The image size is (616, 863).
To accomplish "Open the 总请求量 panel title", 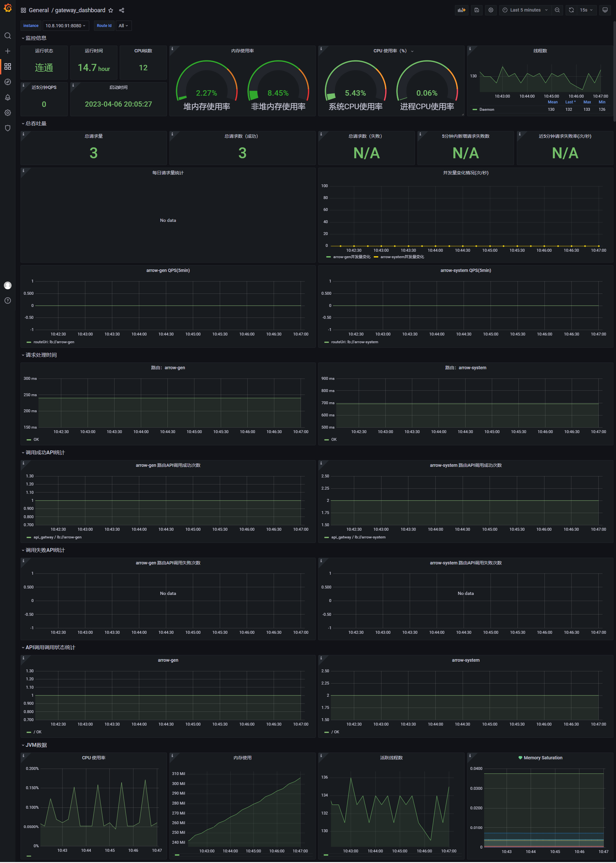I will [94, 136].
